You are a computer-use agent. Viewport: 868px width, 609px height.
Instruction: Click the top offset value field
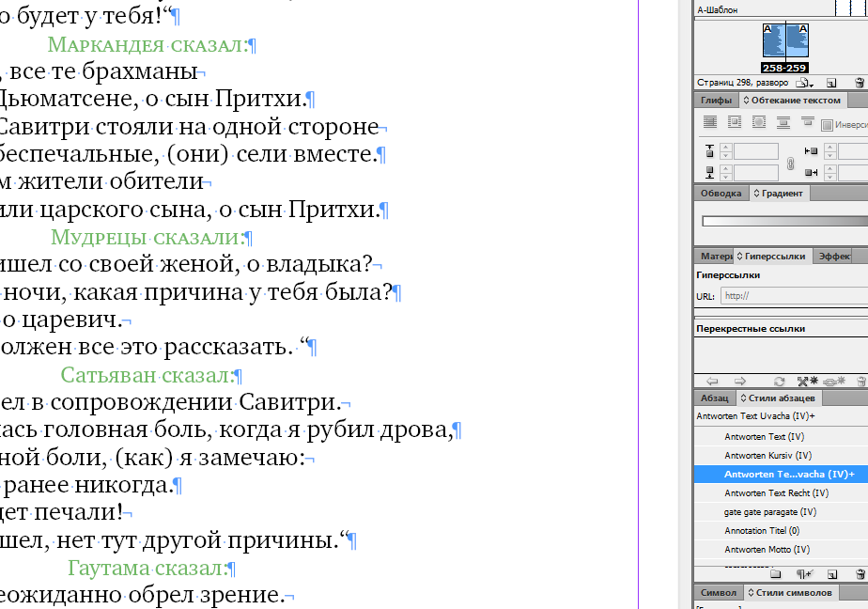point(755,151)
